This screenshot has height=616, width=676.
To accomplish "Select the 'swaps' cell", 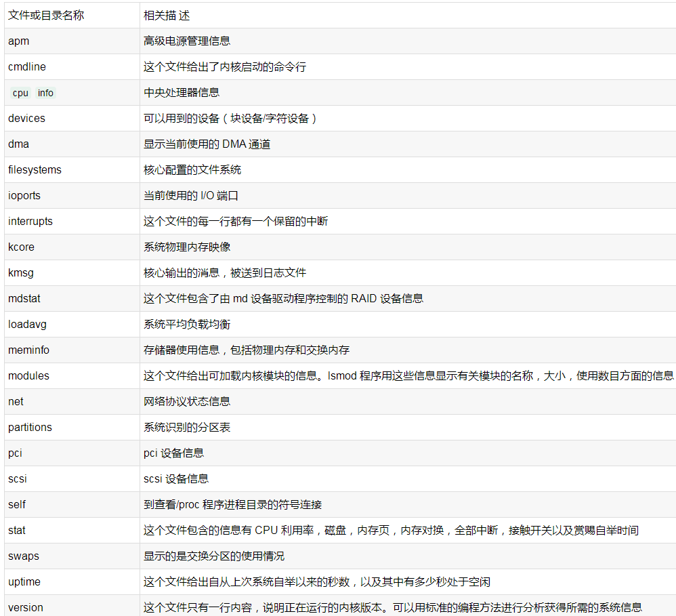I will pos(72,556).
